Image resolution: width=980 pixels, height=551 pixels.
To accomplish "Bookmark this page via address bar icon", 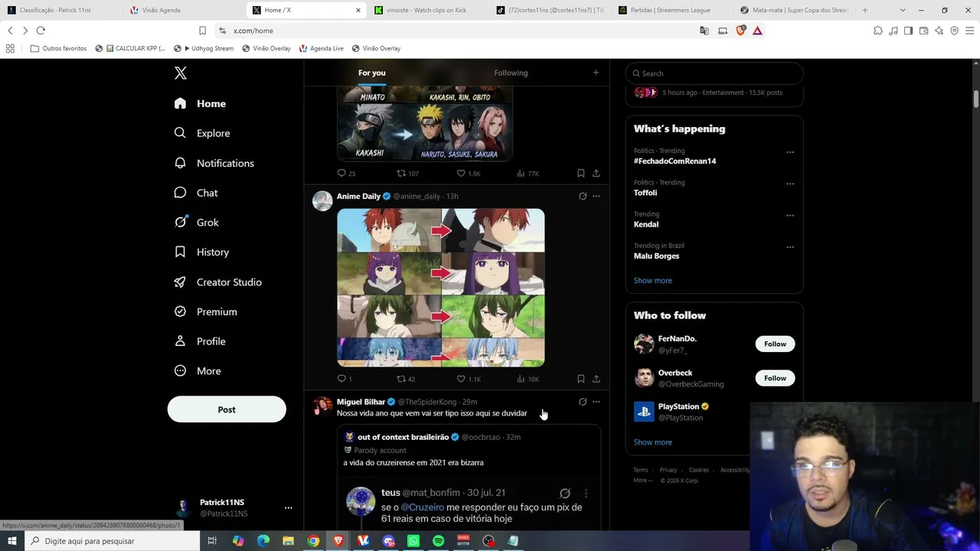I will coord(202,31).
